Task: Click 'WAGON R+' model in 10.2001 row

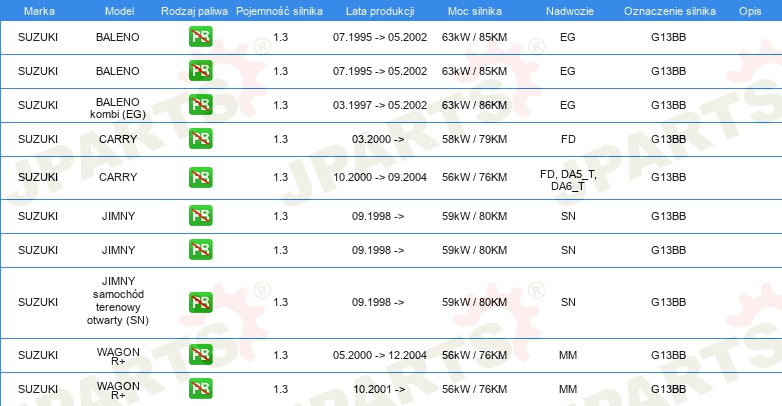Action: [118, 391]
